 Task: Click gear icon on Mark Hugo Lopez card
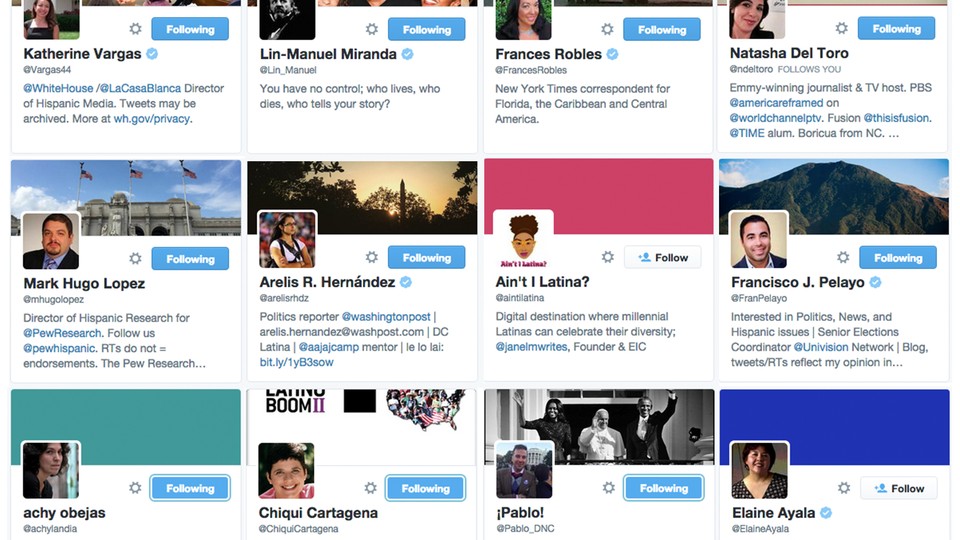click(135, 258)
